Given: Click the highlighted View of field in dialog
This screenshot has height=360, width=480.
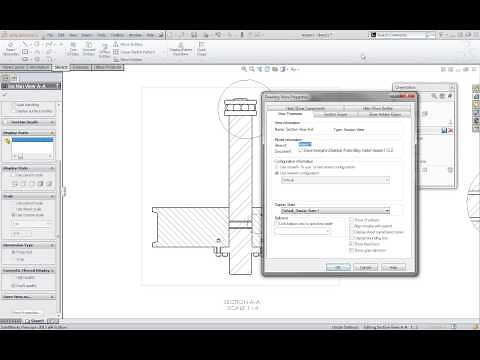Looking at the screenshot, I should coord(305,145).
